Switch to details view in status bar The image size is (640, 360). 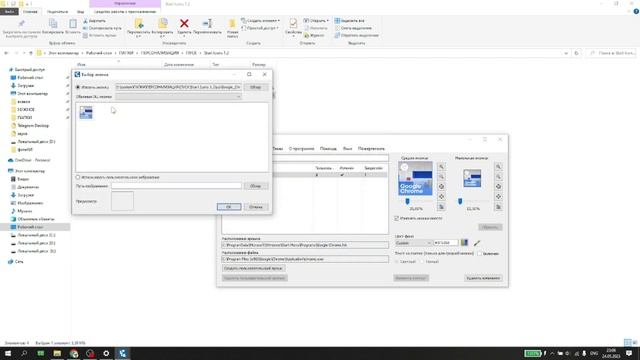(627, 343)
